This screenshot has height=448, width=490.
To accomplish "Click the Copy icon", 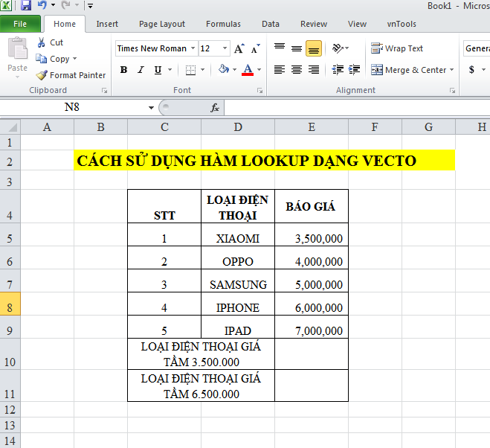I will click(41, 59).
